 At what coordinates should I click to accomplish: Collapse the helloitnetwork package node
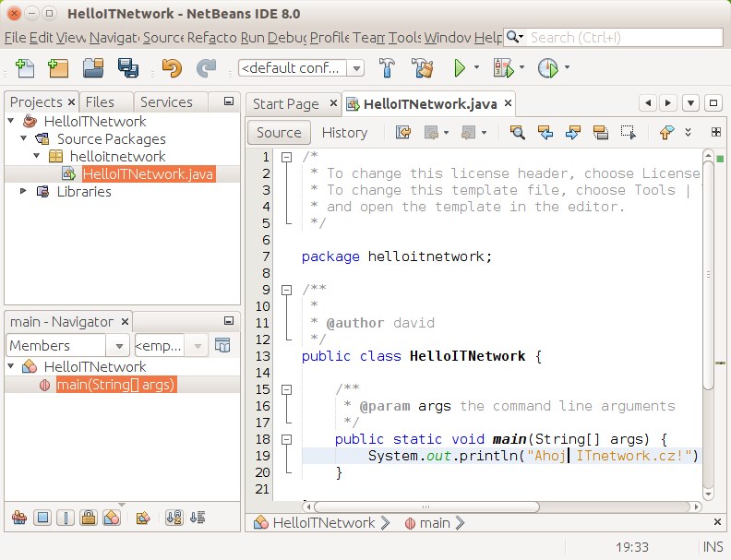[x=37, y=156]
